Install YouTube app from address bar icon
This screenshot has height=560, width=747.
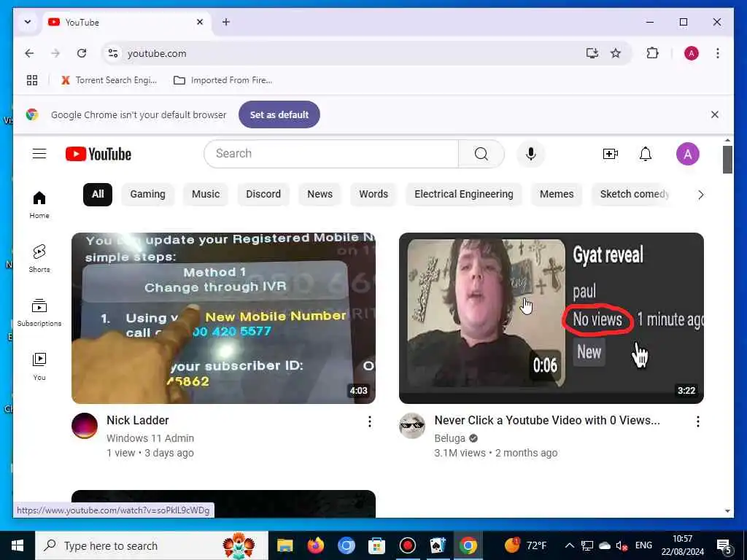(592, 53)
